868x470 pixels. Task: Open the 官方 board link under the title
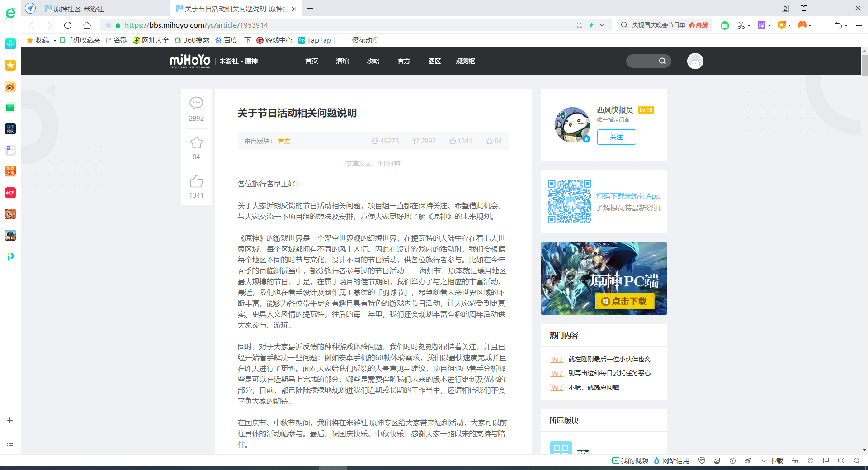pyautogui.click(x=284, y=141)
